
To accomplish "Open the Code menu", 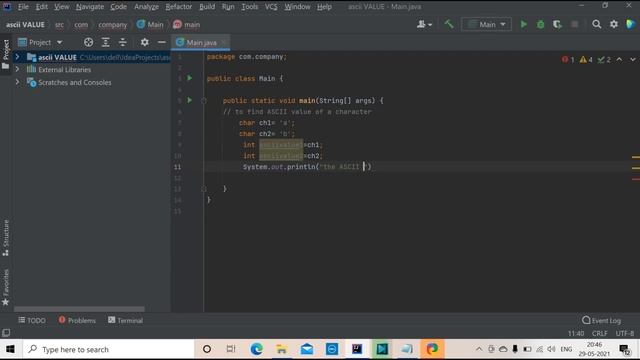I will [118, 7].
